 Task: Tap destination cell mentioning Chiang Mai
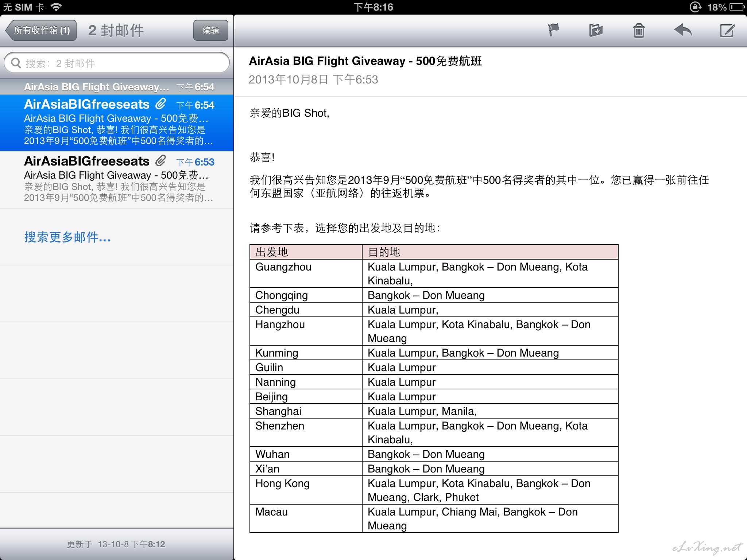coord(490,518)
